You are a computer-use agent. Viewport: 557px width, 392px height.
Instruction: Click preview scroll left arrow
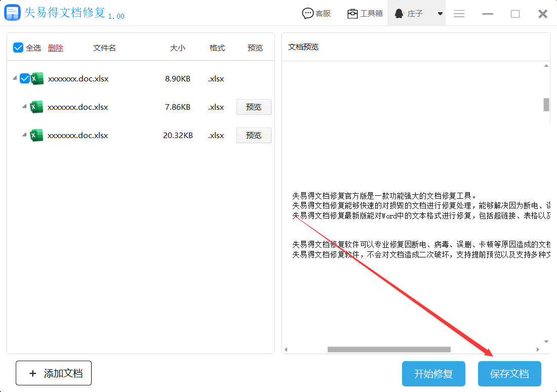[x=286, y=350]
